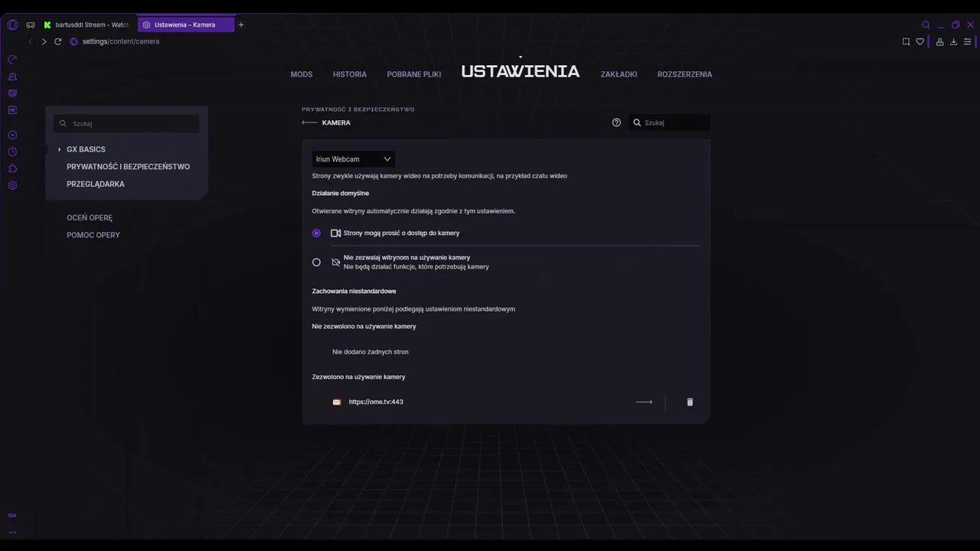The width and height of the screenshot is (980, 551).
Task: Open help question mark icon
Action: pyautogui.click(x=616, y=122)
